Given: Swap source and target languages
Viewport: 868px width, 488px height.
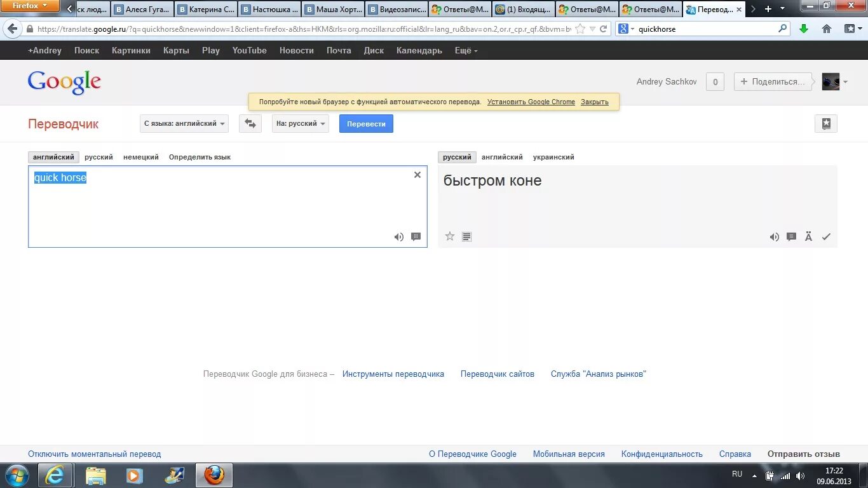Looking at the screenshot, I should click(x=250, y=123).
